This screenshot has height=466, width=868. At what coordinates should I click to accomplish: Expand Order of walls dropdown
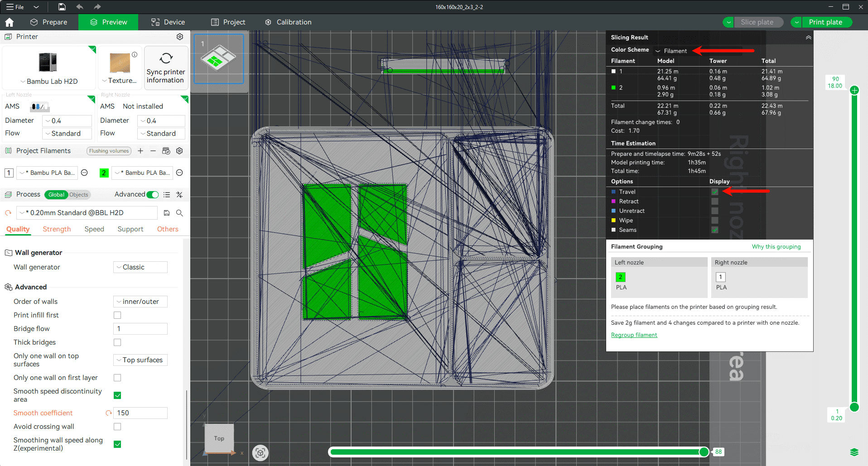[x=140, y=302]
